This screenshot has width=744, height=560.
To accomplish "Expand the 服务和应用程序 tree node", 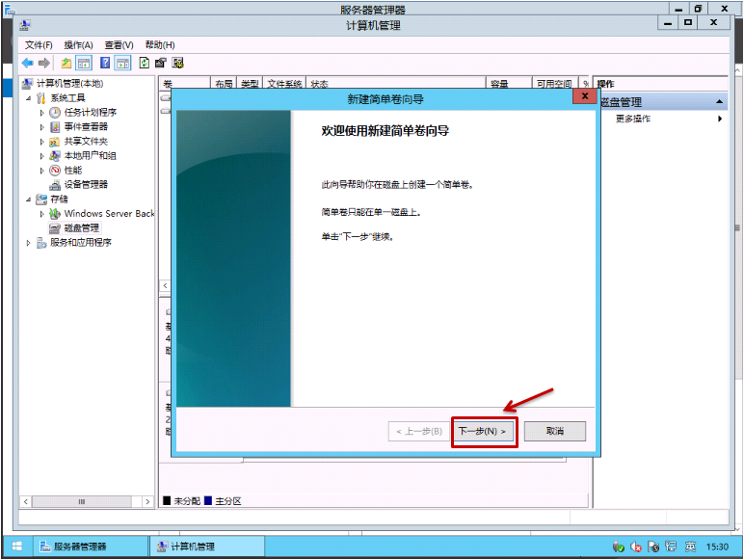I will [28, 243].
